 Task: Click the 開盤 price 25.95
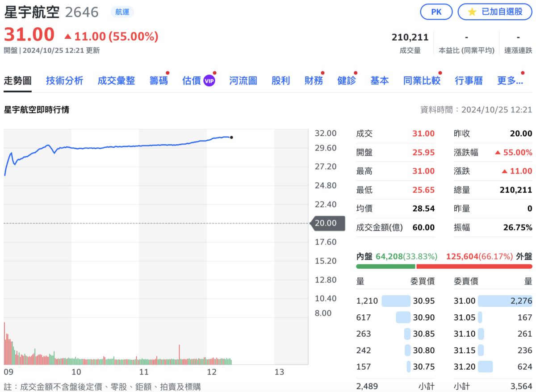click(x=424, y=152)
